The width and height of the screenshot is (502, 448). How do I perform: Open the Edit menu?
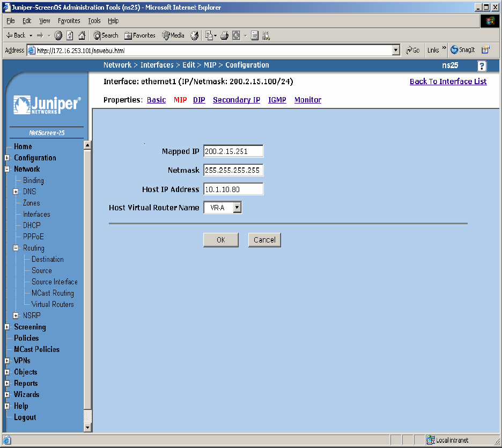[27, 21]
